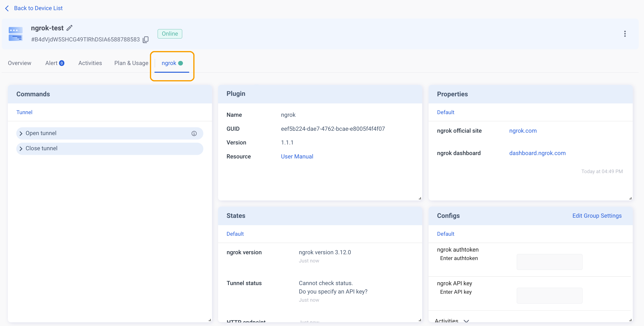Select the Default tab in Properties
Screen dimensions: 644x326
(445, 112)
